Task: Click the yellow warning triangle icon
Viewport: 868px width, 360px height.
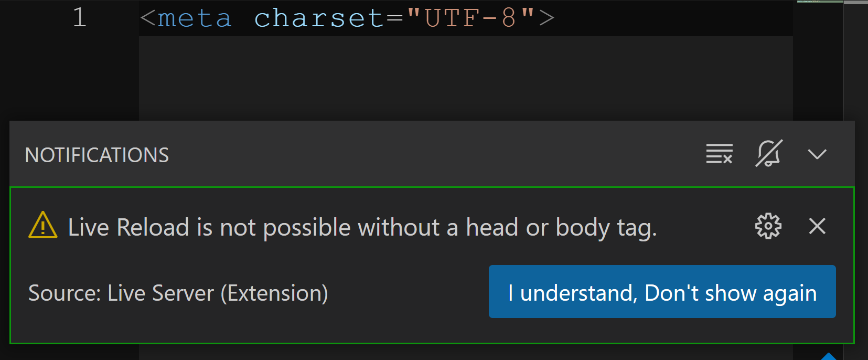Action: [x=43, y=225]
